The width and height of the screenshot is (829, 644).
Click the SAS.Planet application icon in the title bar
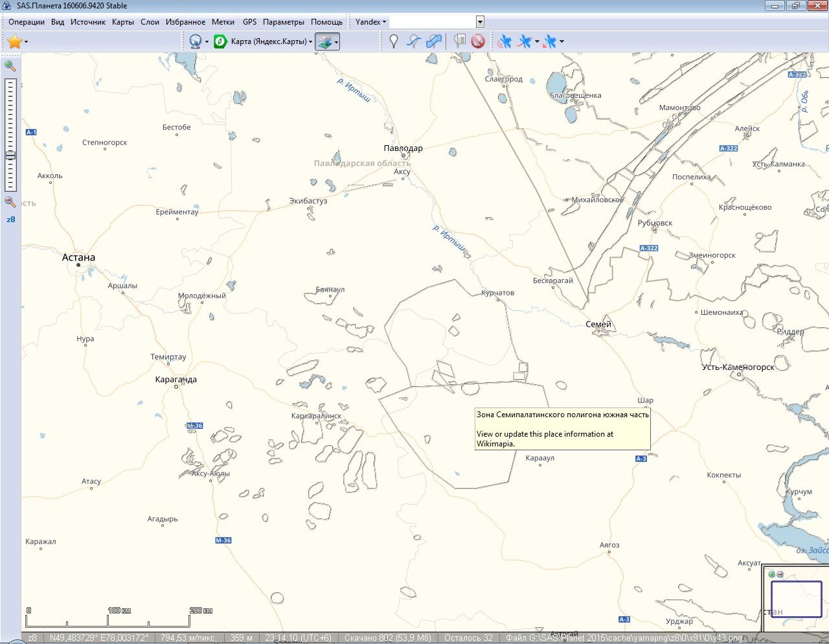8,6
